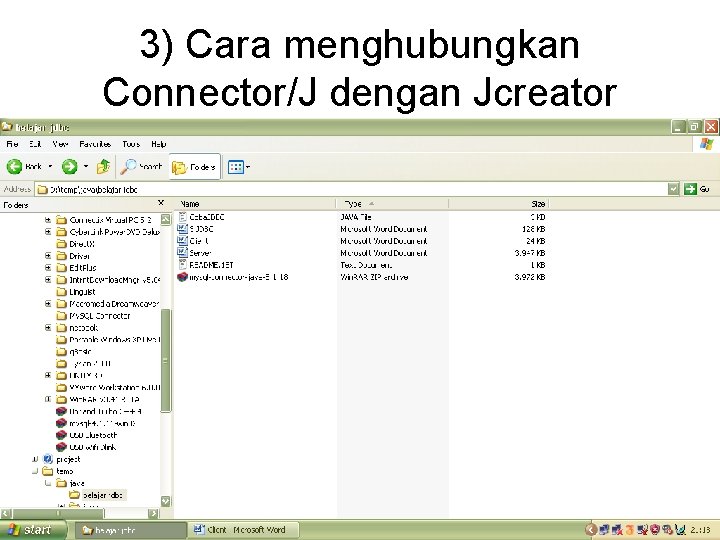
Task: Select the USB Bluetooth archive icon
Action: (x=62, y=435)
